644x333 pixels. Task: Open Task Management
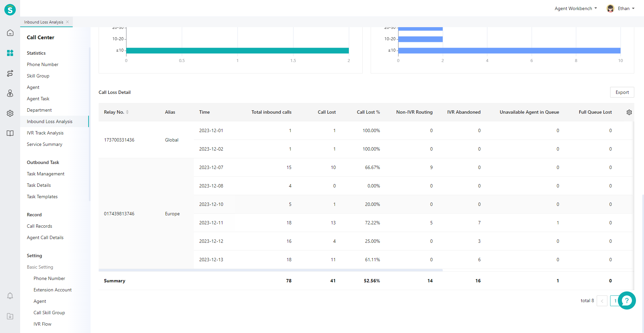pyautogui.click(x=46, y=174)
